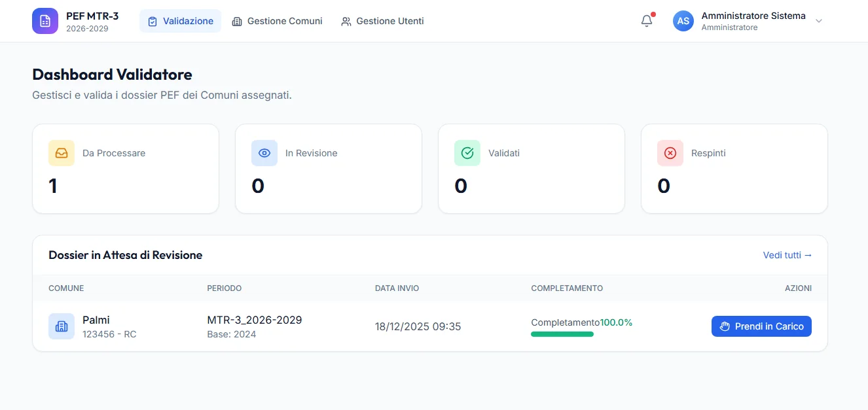Click the MTR-3_2026-2029 period cell
The width and height of the screenshot is (868, 410).
(255, 320)
